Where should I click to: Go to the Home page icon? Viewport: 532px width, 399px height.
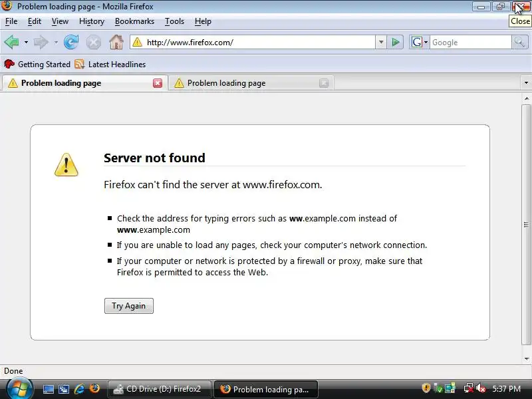point(116,42)
